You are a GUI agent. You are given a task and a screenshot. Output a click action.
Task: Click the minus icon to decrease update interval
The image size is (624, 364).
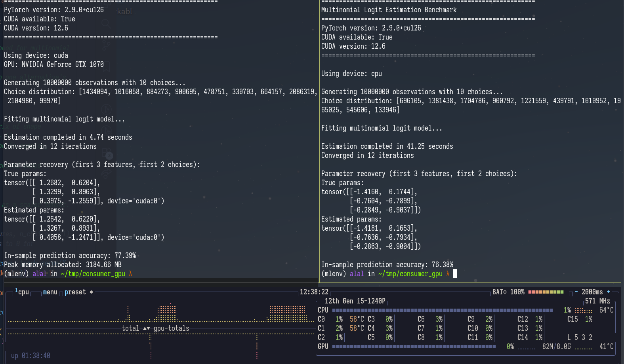576,292
